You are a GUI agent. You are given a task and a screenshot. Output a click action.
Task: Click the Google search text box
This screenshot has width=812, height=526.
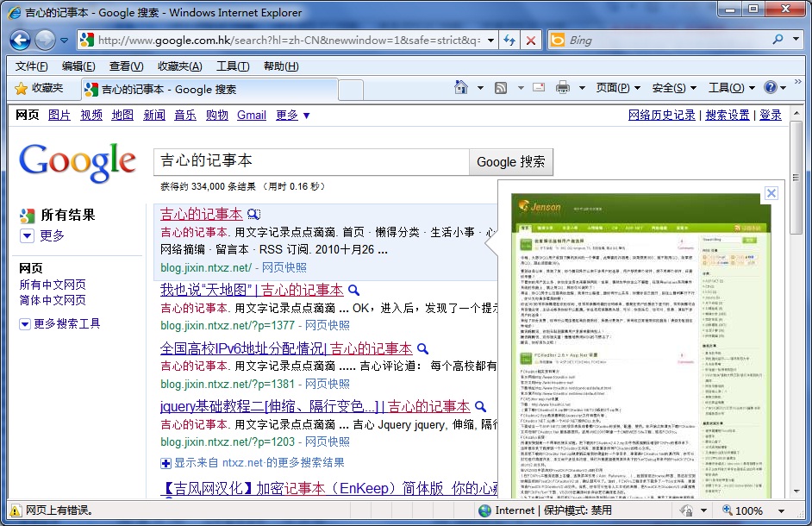(x=310, y=161)
